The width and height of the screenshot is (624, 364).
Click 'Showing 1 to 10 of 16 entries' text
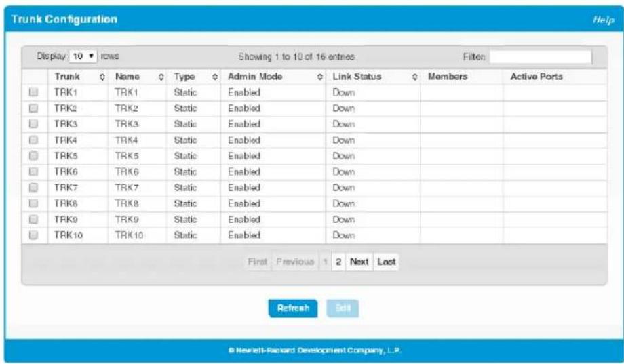296,56
